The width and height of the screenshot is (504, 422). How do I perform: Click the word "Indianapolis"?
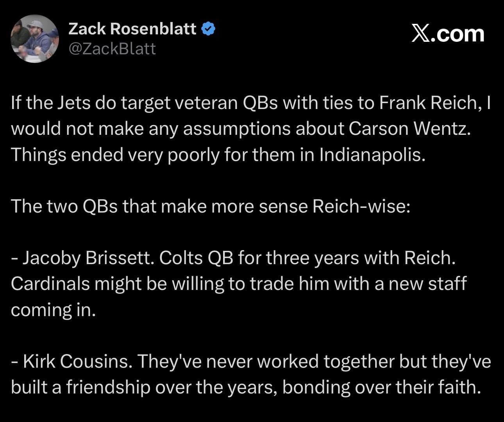click(371, 155)
